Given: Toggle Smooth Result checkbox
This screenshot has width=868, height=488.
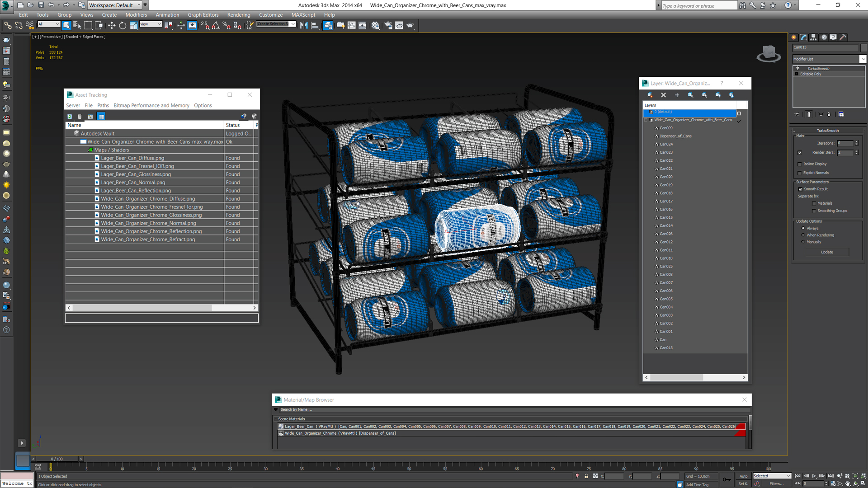Looking at the screenshot, I should [x=800, y=189].
